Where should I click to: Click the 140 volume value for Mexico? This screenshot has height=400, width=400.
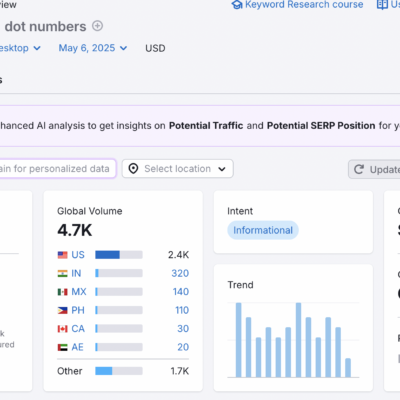pos(181,292)
